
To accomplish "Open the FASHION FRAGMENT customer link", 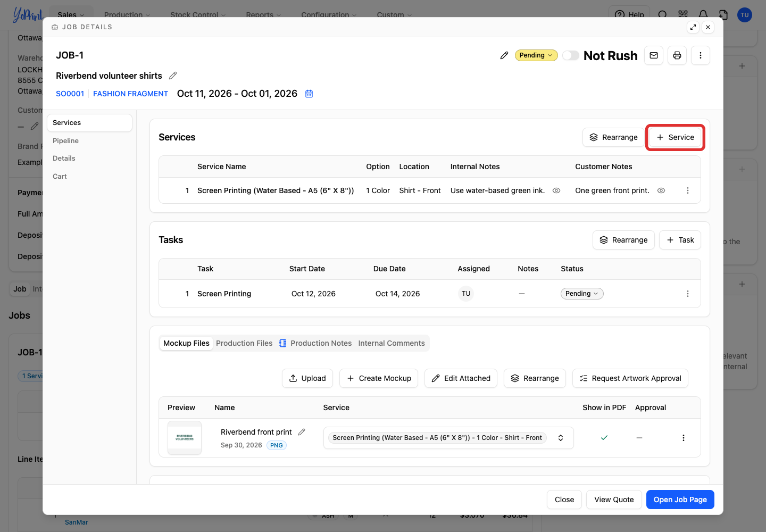I will tap(130, 94).
